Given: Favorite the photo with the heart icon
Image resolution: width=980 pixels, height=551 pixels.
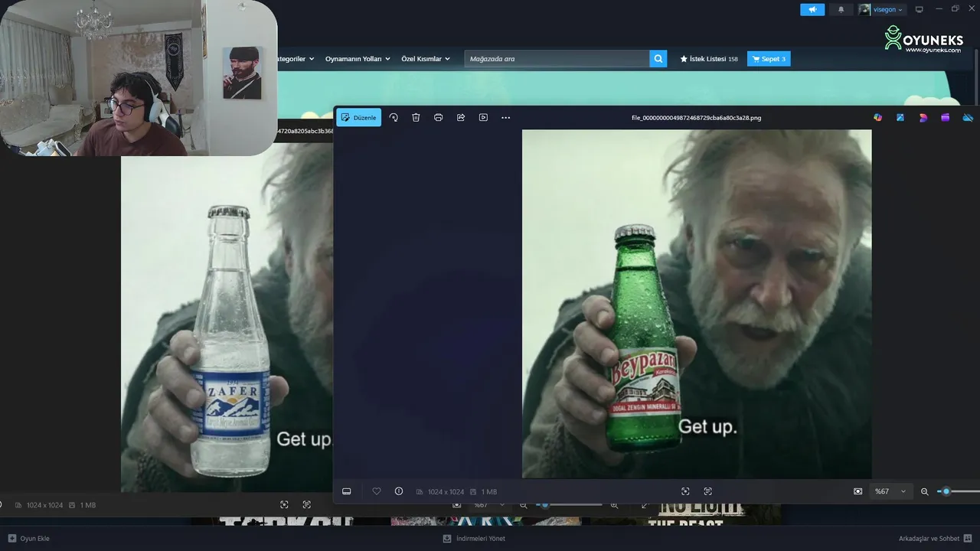Looking at the screenshot, I should 376,491.
